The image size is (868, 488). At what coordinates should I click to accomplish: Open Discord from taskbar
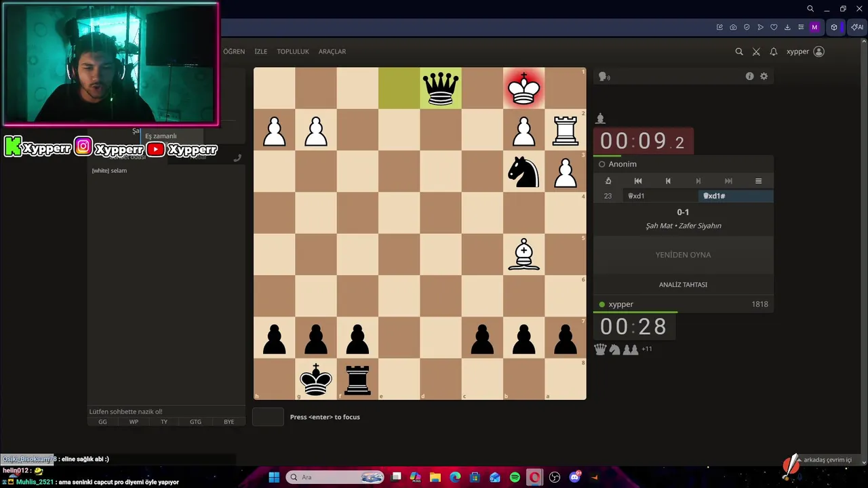click(x=575, y=477)
